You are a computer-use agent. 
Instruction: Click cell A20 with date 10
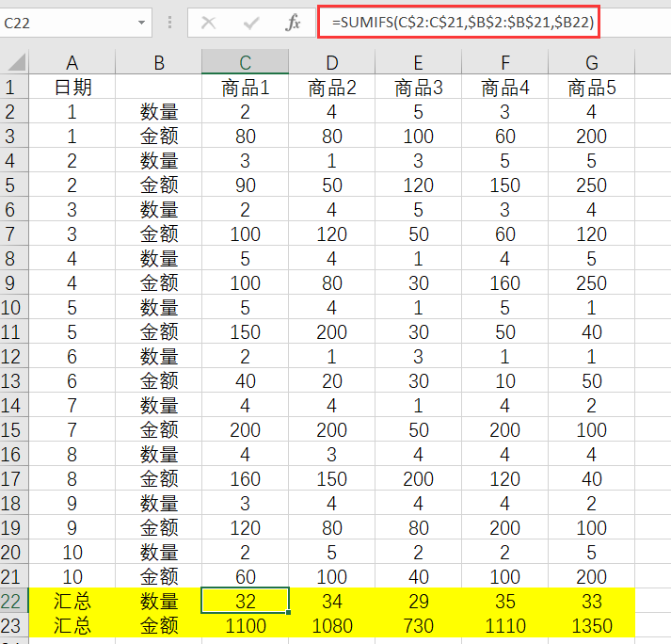click(x=72, y=553)
